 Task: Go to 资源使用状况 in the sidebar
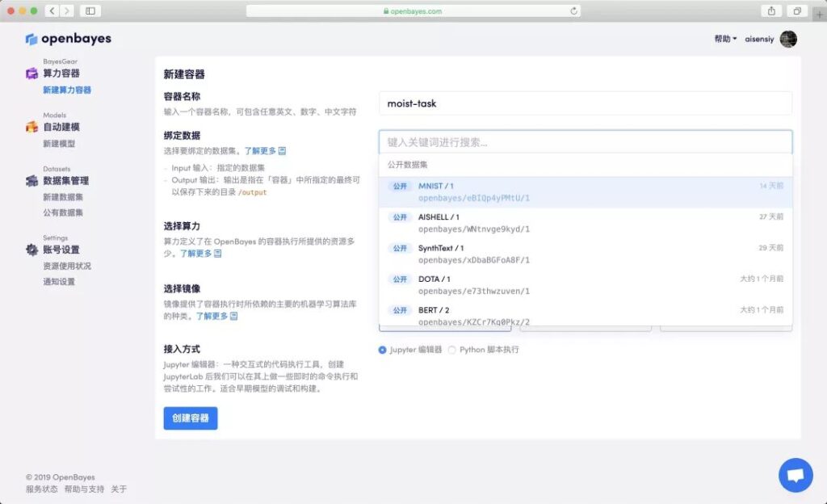coord(67,266)
